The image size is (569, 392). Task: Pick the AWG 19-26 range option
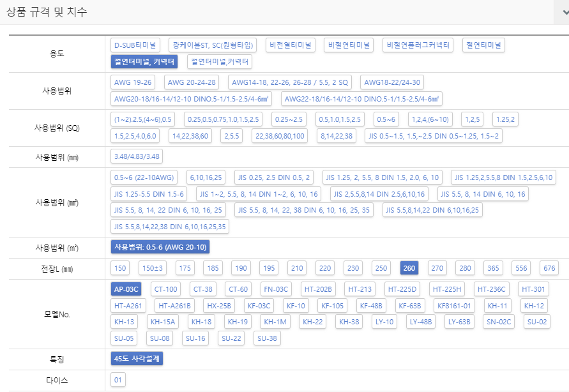tap(132, 82)
